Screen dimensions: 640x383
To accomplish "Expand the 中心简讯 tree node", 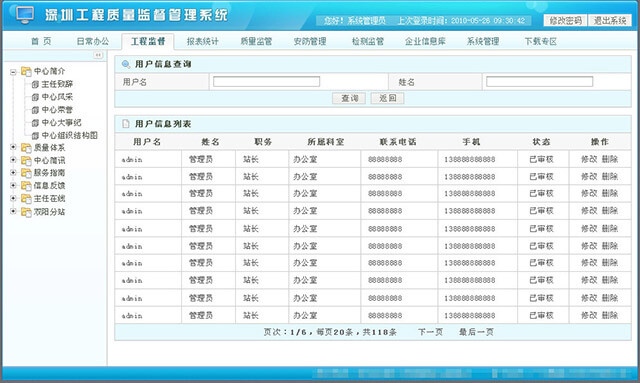I will pyautogui.click(x=13, y=160).
